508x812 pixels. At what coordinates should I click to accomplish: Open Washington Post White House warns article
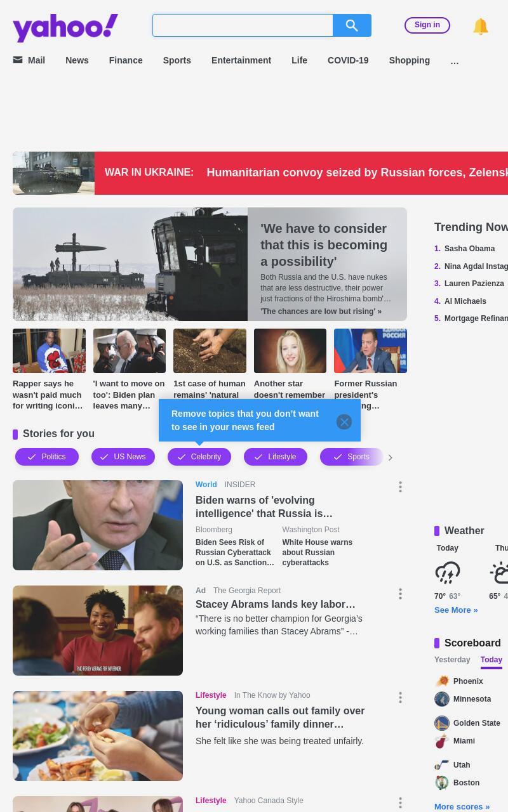tap(317, 553)
